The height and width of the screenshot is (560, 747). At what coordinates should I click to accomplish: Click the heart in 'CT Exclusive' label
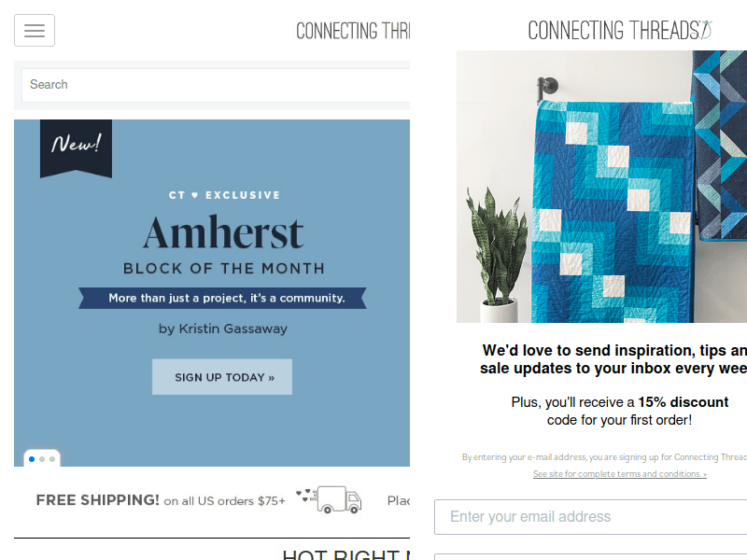pyautogui.click(x=195, y=195)
